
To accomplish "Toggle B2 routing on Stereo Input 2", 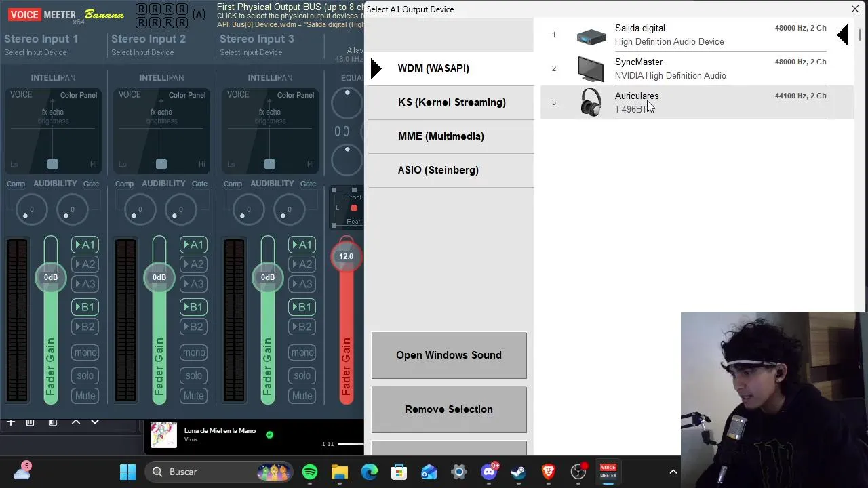I will [x=193, y=327].
